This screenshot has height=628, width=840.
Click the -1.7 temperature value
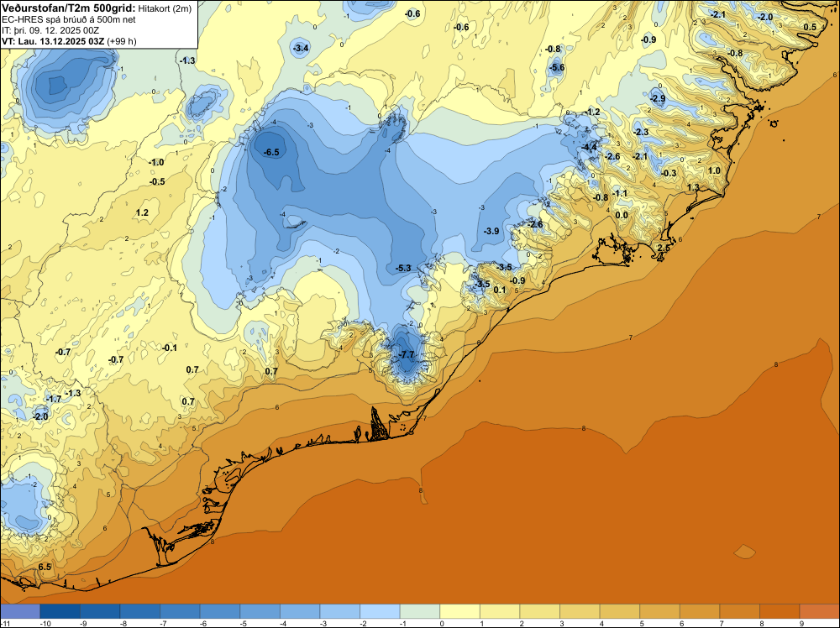54,399
